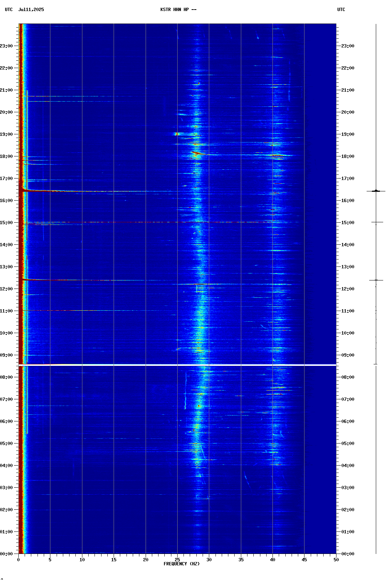This screenshot has width=392, height=583.
Task: Click the 23:00 label on the right axis
Action: pyautogui.click(x=348, y=46)
